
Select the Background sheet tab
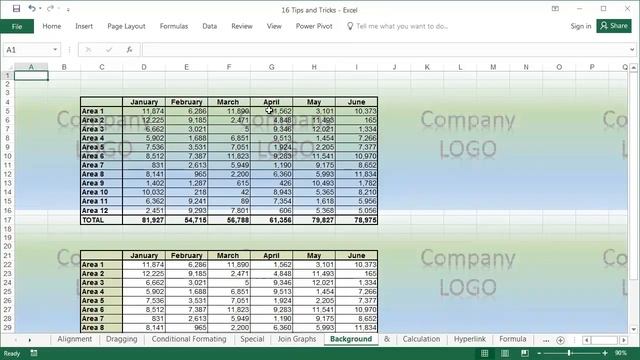coord(351,339)
